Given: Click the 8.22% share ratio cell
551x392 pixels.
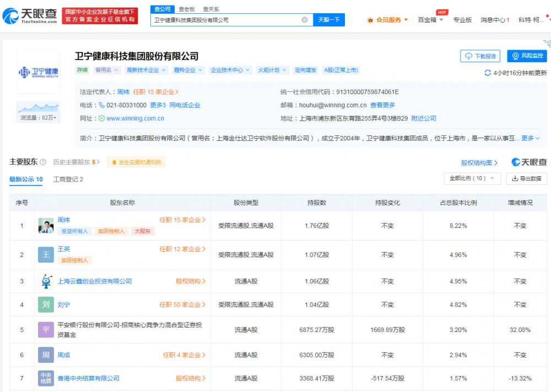Looking at the screenshot, I should 458,226.
